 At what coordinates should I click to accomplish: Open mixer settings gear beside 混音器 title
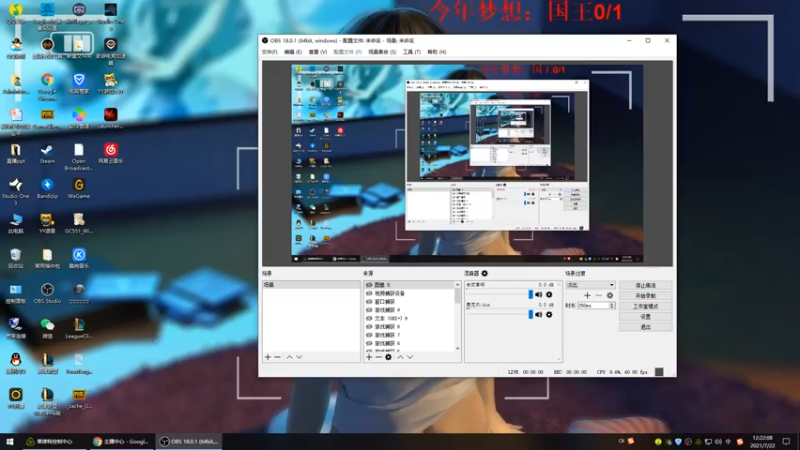pyautogui.click(x=485, y=273)
